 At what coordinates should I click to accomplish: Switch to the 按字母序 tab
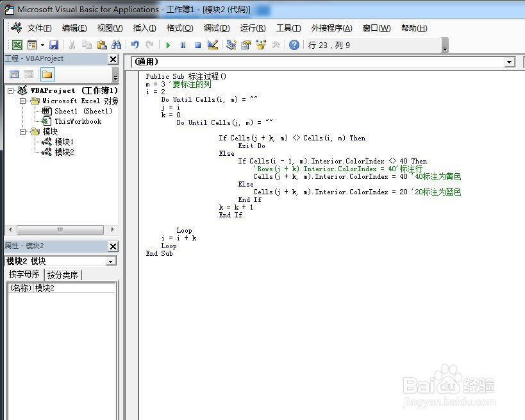click(x=24, y=274)
